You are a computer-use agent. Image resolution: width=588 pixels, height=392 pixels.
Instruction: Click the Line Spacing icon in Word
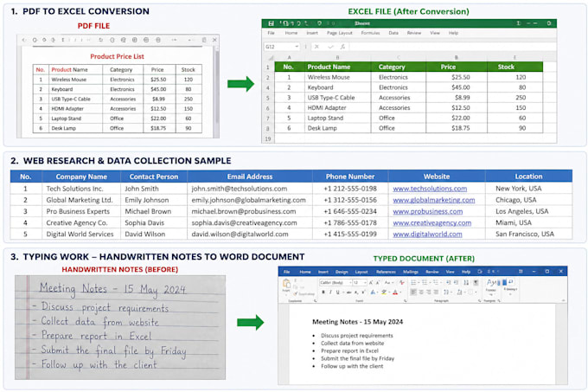click(446, 292)
